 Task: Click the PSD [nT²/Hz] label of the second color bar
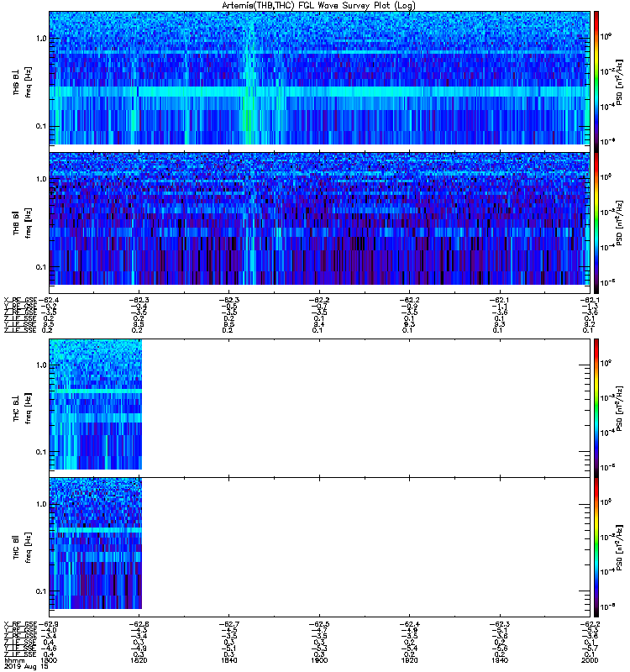click(619, 223)
